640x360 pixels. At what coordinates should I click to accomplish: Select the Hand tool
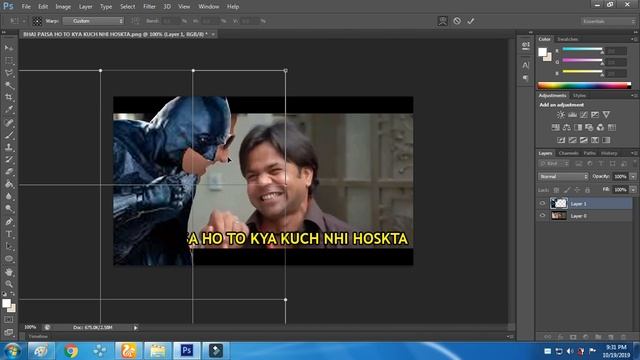(x=9, y=271)
